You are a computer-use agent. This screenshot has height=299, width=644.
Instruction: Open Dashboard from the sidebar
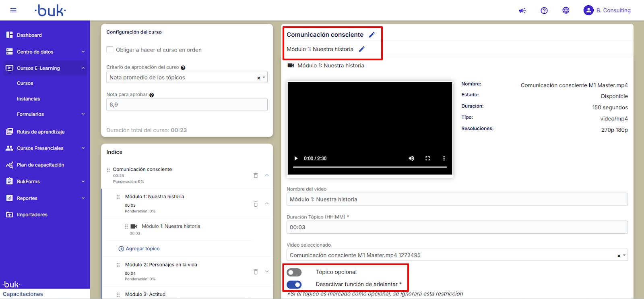pos(29,35)
